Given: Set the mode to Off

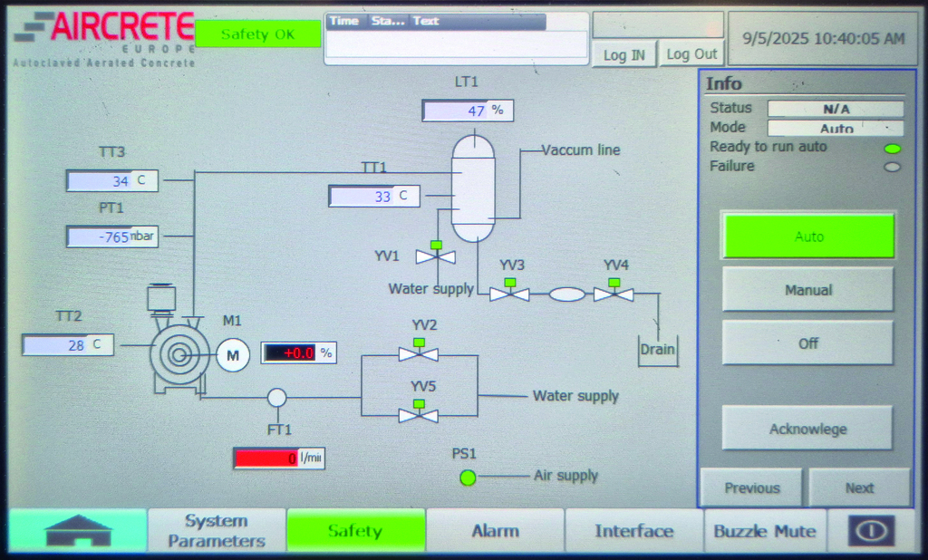Looking at the screenshot, I should coord(807,343).
